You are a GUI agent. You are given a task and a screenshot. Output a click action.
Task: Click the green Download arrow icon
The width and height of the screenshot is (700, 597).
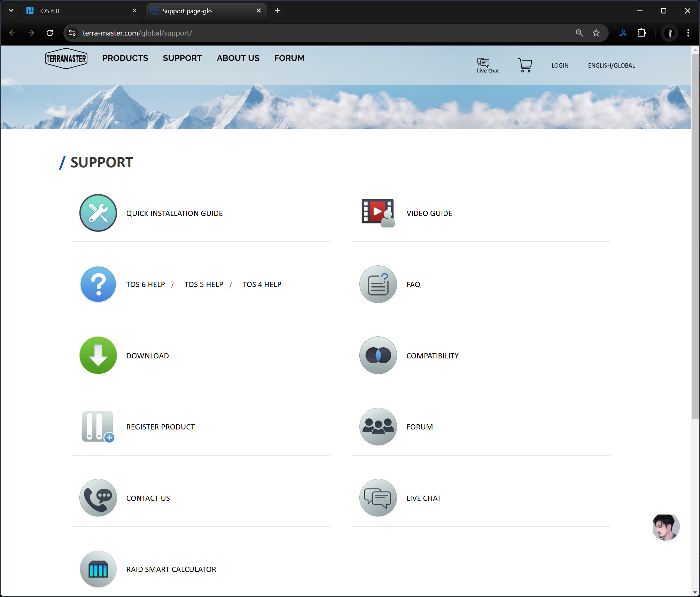(98, 355)
